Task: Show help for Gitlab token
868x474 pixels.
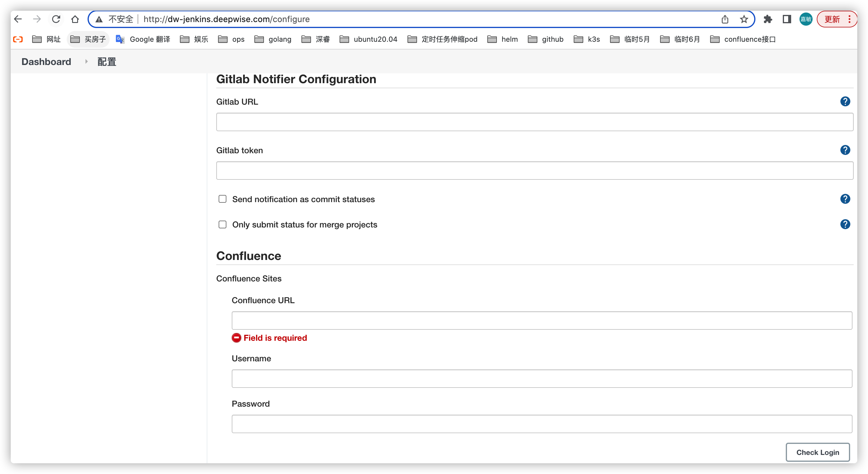Action: click(x=845, y=150)
